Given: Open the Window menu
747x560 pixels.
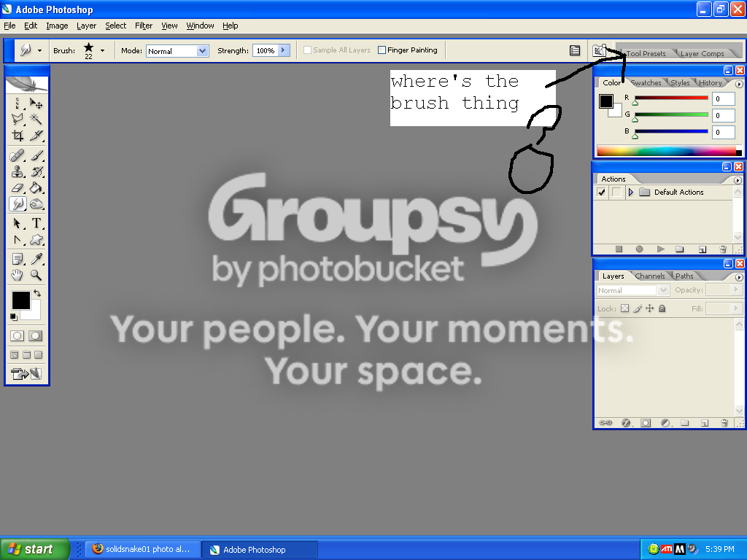Looking at the screenshot, I should pos(200,26).
